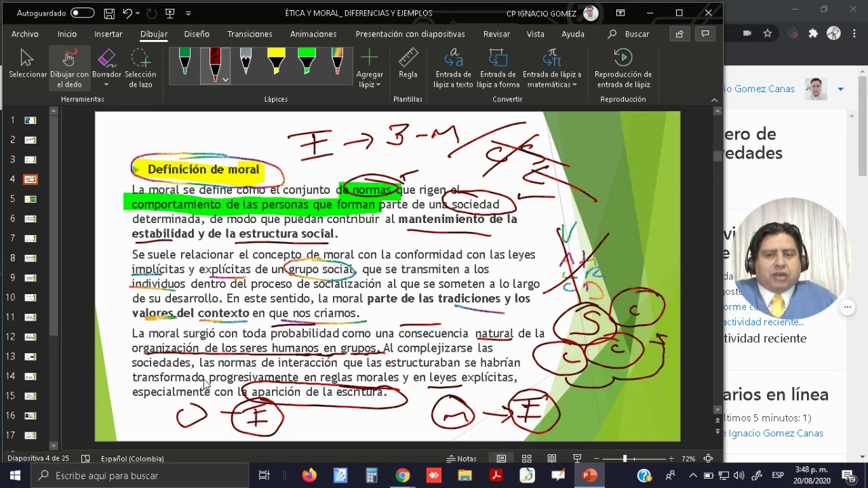The image size is (868, 488).
Task: Open browser user menu dropdown arrow
Action: (x=840, y=89)
